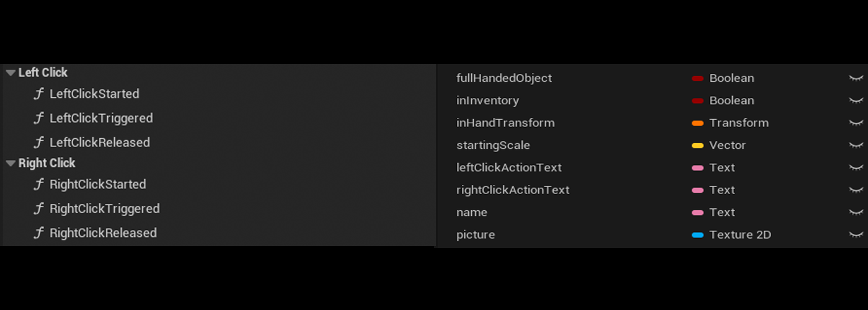Toggle visibility eye for fullHandedObject variable
Screen dimensions: 868x310
tap(856, 79)
